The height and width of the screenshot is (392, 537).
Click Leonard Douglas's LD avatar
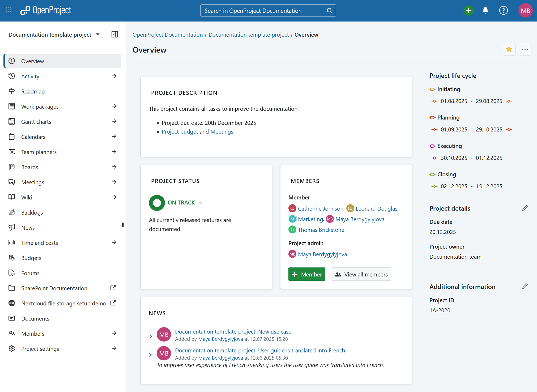(350, 208)
